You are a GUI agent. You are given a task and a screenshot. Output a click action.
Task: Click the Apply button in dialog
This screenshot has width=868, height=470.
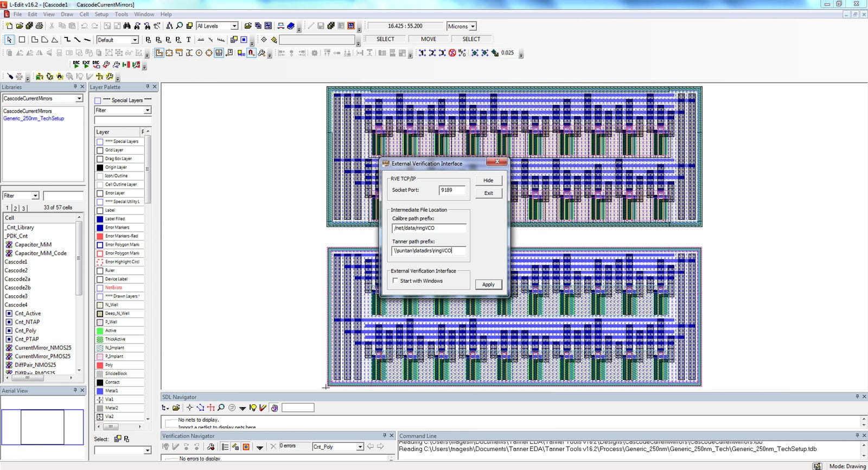click(x=488, y=284)
